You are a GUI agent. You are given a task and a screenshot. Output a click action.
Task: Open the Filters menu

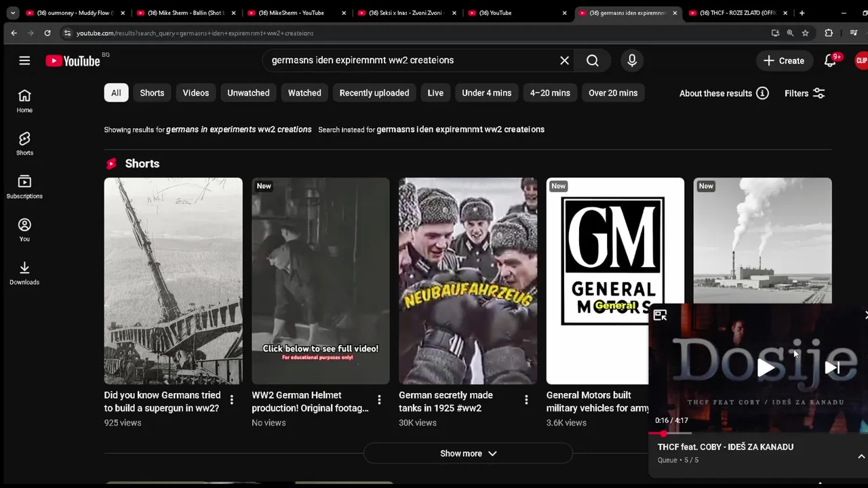tap(805, 93)
